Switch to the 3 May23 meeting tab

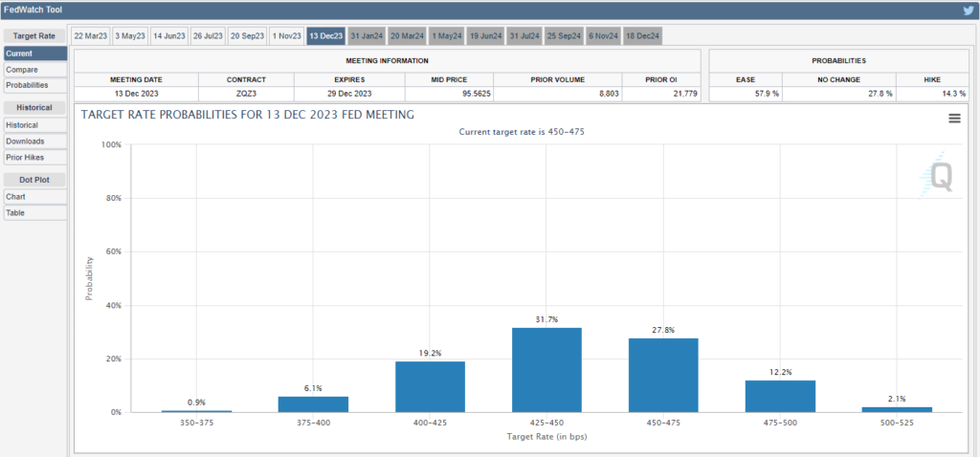[130, 35]
